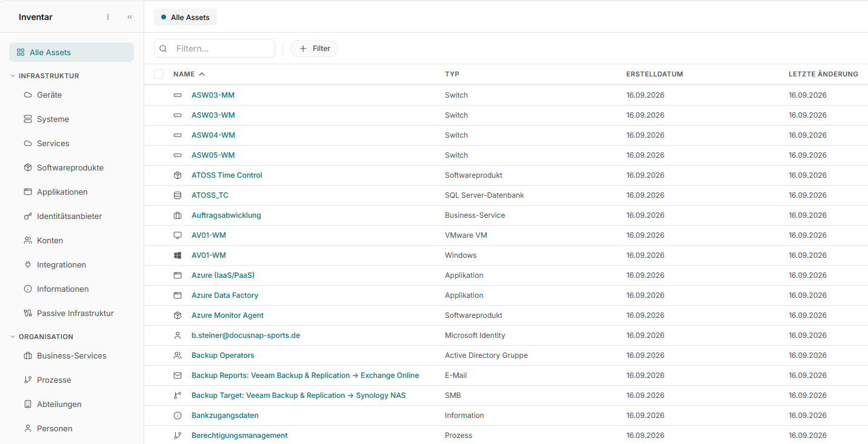Click the monitor icon of VMware VM AV01-WM

[178, 235]
